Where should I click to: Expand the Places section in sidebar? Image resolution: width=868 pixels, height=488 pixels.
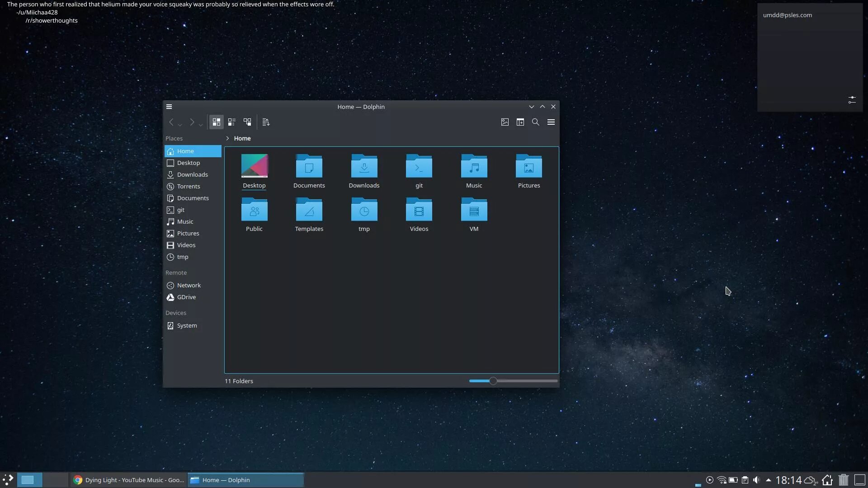(x=174, y=138)
